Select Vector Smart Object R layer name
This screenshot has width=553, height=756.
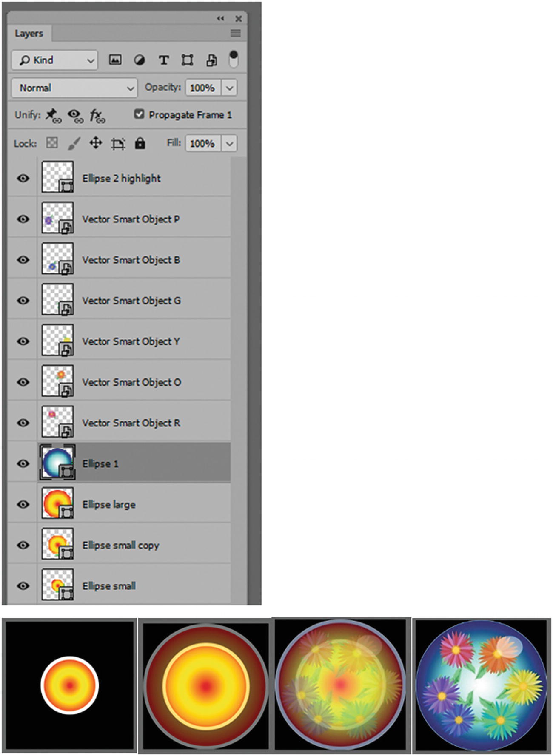click(x=131, y=423)
